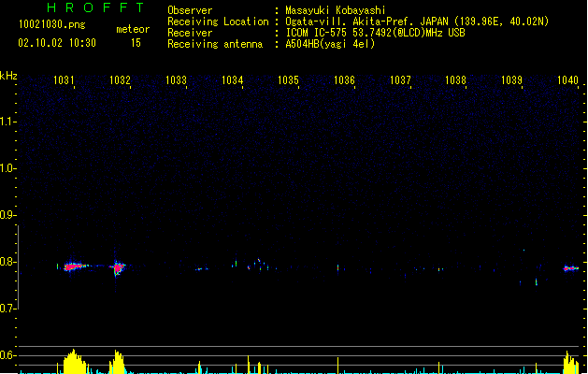Screen dimensions: 588x374
Task: Click the 1036 time axis marker
Action: coord(344,80)
